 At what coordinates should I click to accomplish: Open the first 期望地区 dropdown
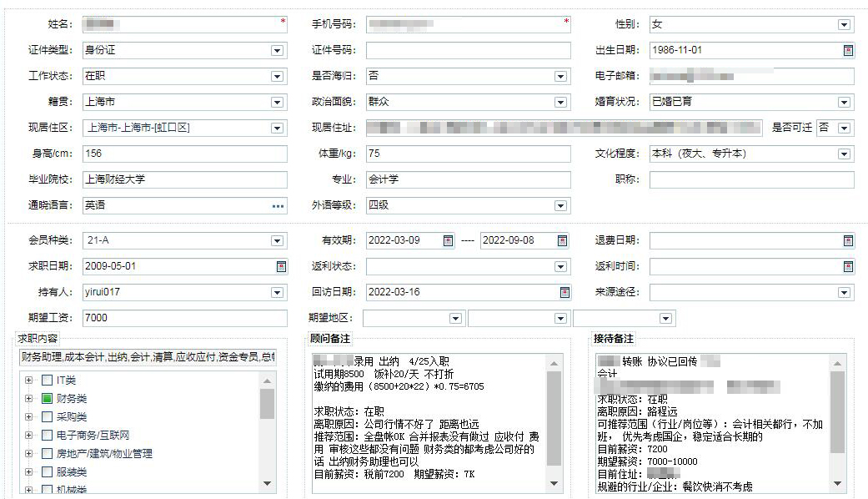(x=455, y=319)
